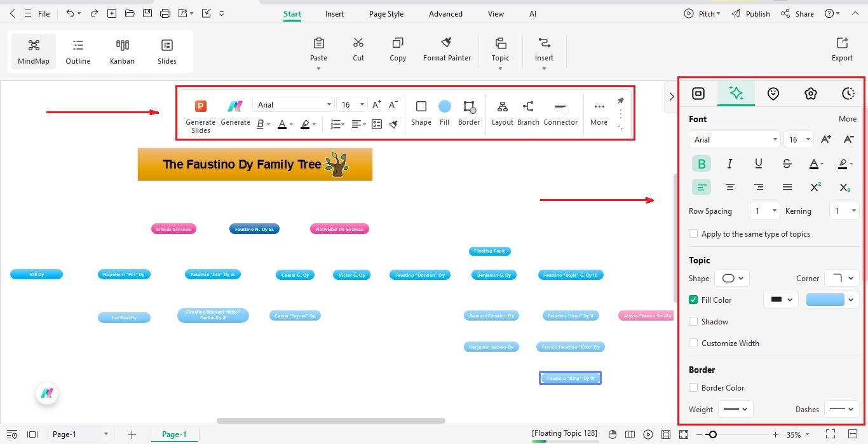Open the Advanced menu
This screenshot has width=868, height=444.
445,13
